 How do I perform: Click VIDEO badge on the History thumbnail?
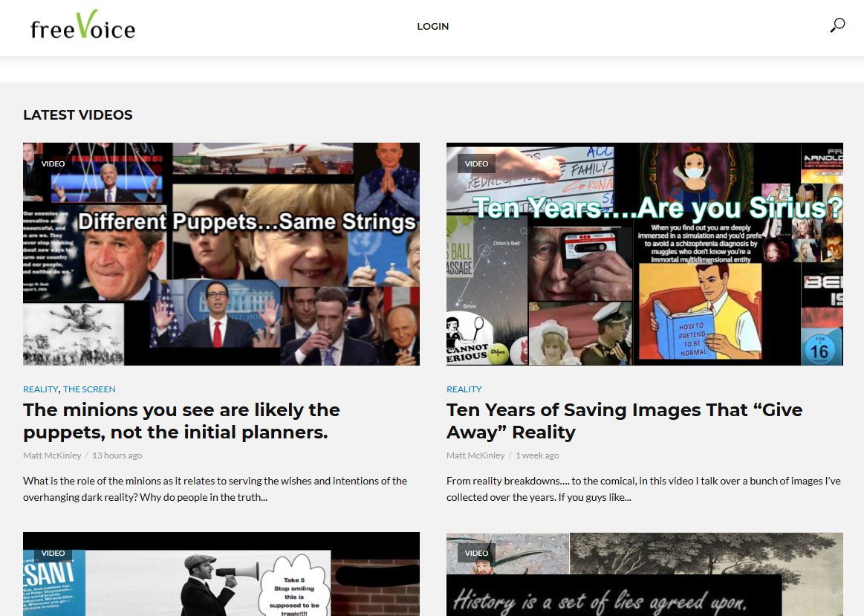(476, 553)
